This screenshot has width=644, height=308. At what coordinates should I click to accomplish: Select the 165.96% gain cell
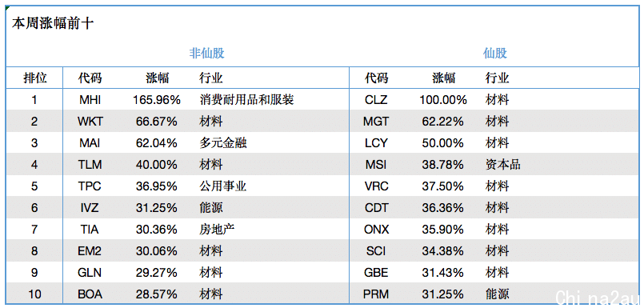pos(157,100)
